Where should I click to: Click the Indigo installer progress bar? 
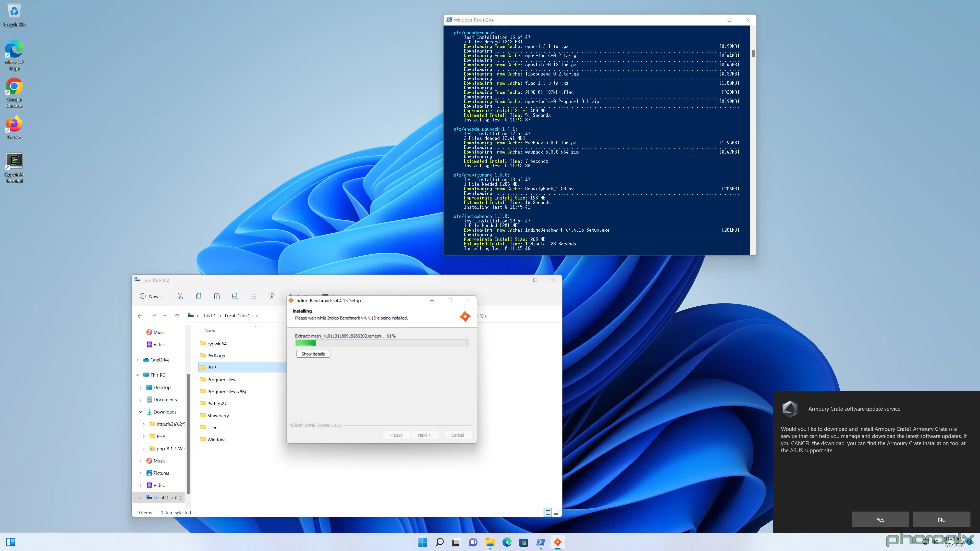[x=381, y=343]
